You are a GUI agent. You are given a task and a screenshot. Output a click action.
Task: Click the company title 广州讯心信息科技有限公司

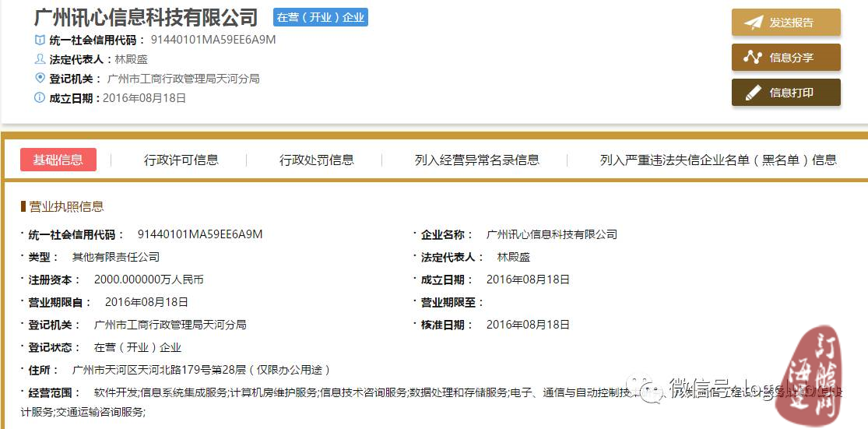pyautogui.click(x=146, y=18)
